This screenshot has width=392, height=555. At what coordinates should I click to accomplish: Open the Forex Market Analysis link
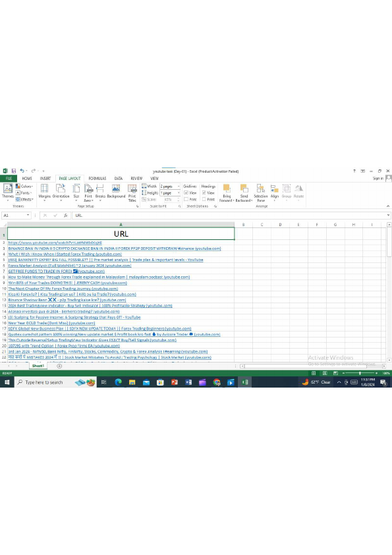coord(70,266)
